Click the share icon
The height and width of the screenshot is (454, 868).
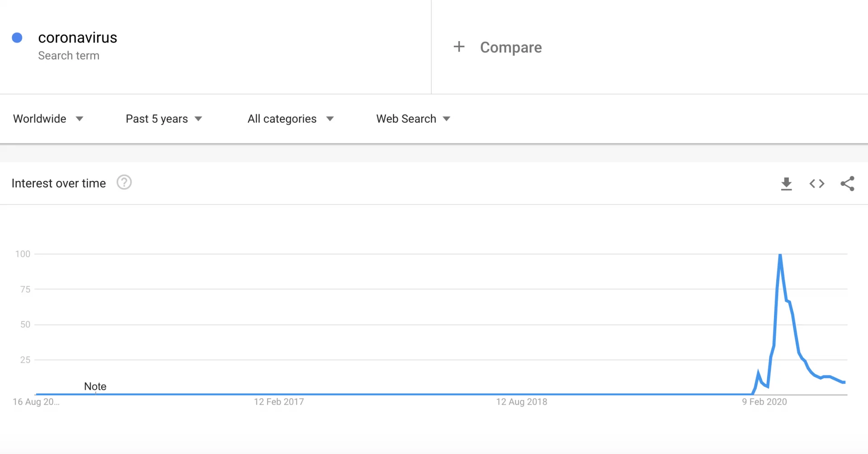click(x=847, y=184)
